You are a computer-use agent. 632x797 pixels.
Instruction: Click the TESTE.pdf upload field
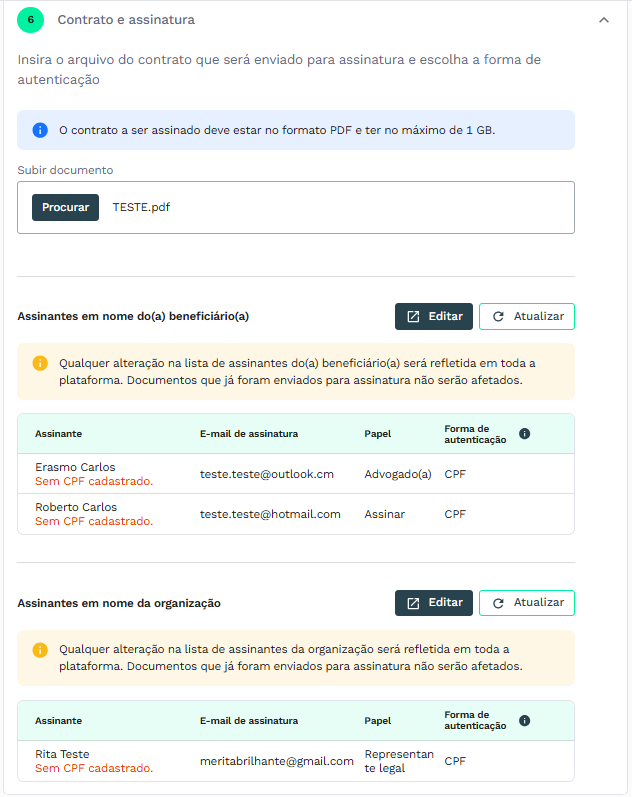click(x=296, y=207)
